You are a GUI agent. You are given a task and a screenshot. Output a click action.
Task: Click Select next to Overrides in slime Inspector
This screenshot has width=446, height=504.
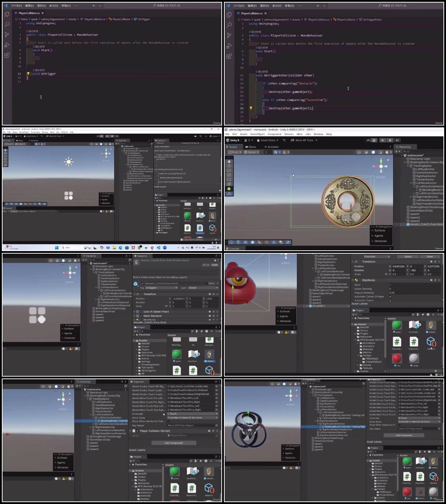click(408, 257)
